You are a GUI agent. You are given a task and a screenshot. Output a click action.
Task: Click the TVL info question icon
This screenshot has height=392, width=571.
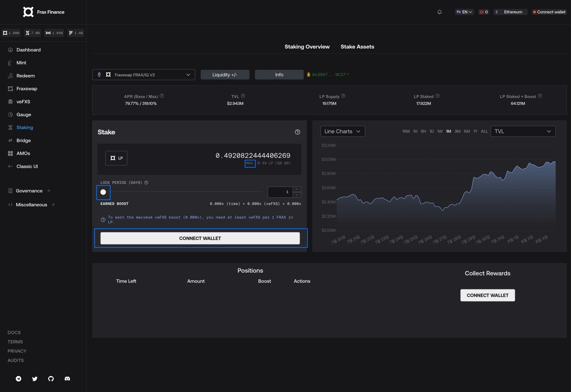[x=243, y=96]
